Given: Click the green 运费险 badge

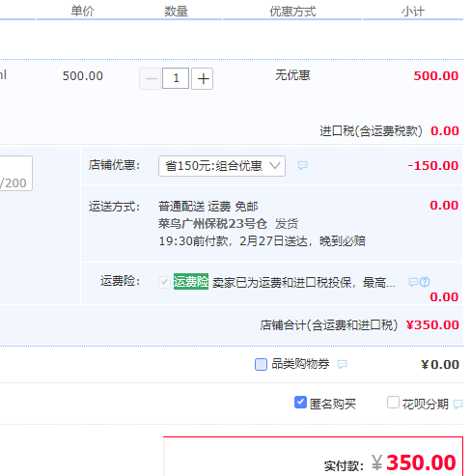Looking at the screenshot, I should pos(191,282).
